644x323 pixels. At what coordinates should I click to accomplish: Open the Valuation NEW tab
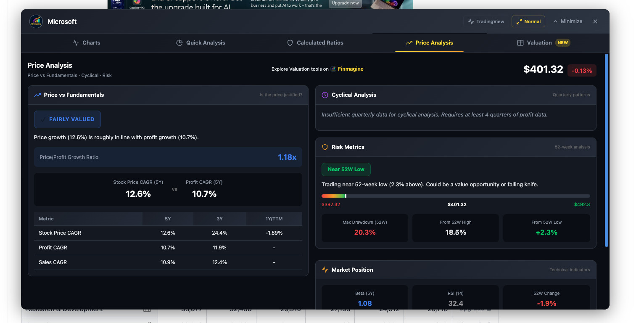point(543,43)
